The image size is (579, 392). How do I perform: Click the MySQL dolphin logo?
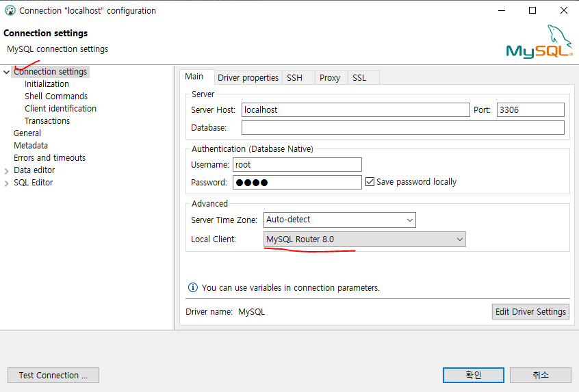tap(539, 42)
